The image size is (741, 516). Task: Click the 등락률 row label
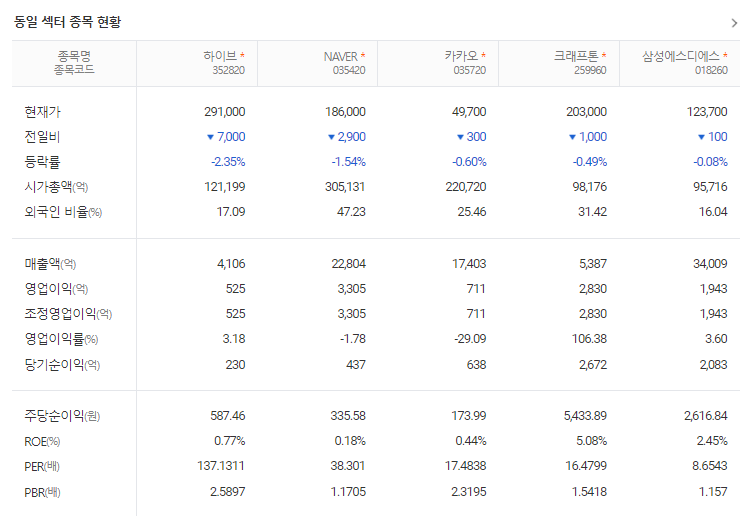[43, 162]
